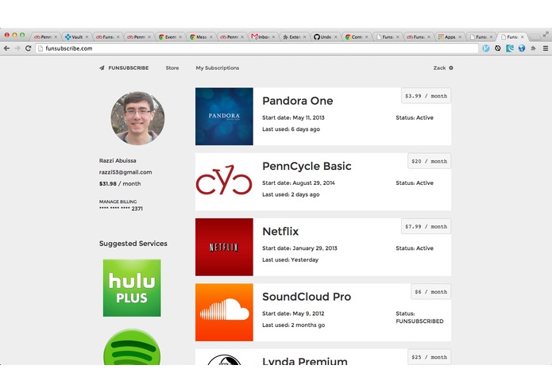The image size is (552, 392).
Task: Click the $20 / month price badge
Action: [429, 161]
